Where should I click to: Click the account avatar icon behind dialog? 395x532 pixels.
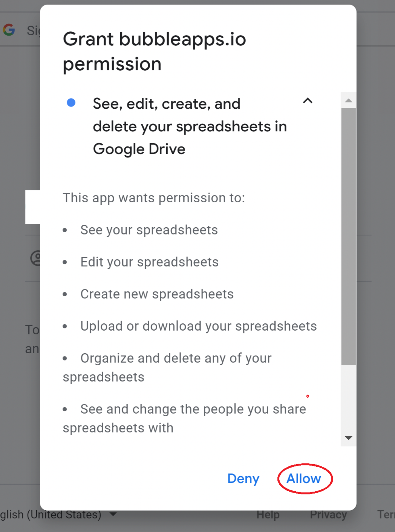click(x=35, y=258)
